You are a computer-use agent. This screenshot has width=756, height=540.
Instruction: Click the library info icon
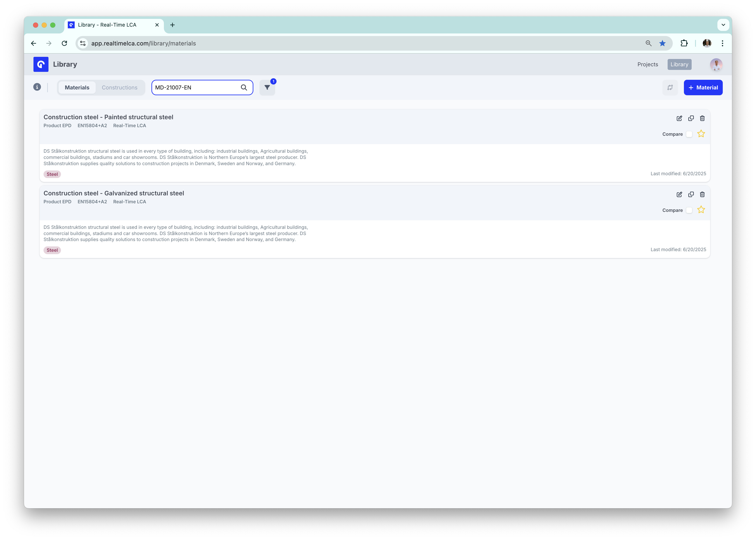pyautogui.click(x=37, y=87)
